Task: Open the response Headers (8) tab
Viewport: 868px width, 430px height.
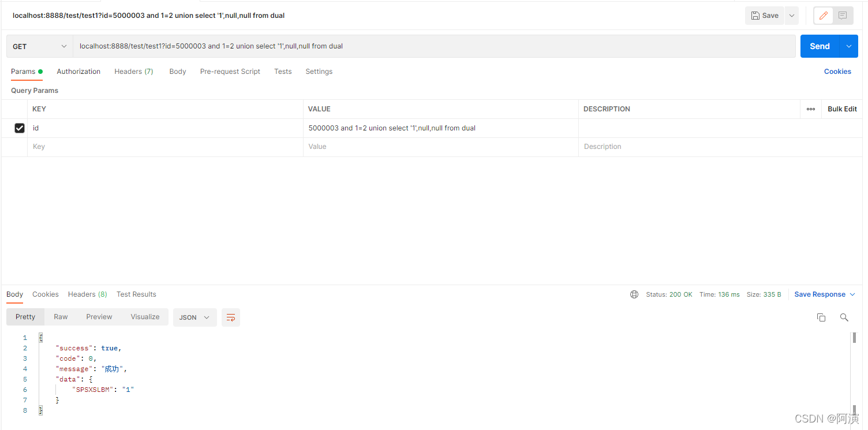Action: coord(88,294)
